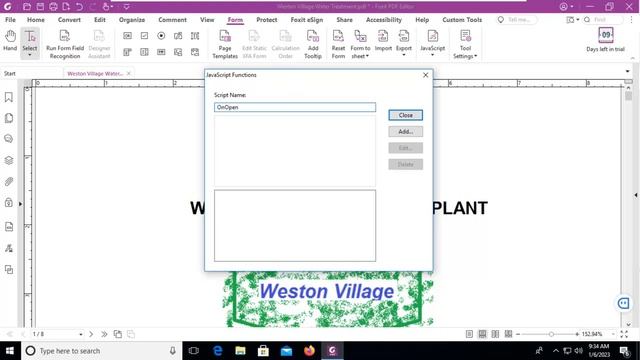
Task: Open the File menu
Action: 10,20
